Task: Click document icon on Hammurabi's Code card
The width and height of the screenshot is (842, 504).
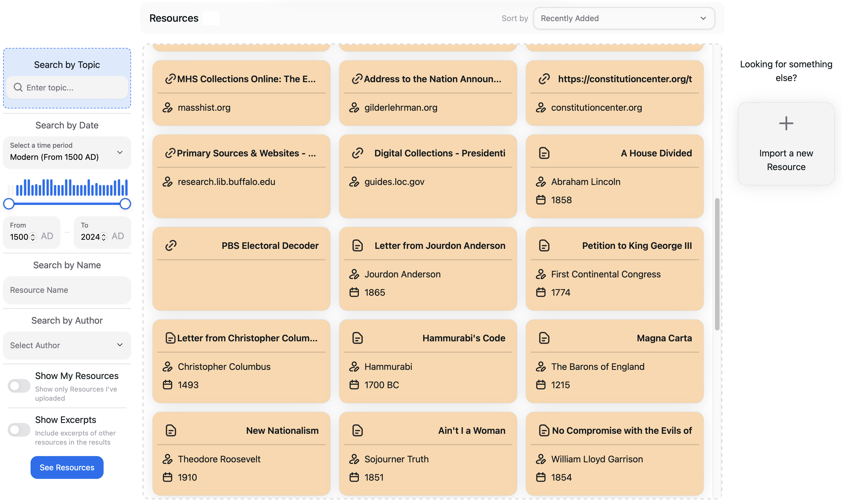Action: tap(357, 338)
